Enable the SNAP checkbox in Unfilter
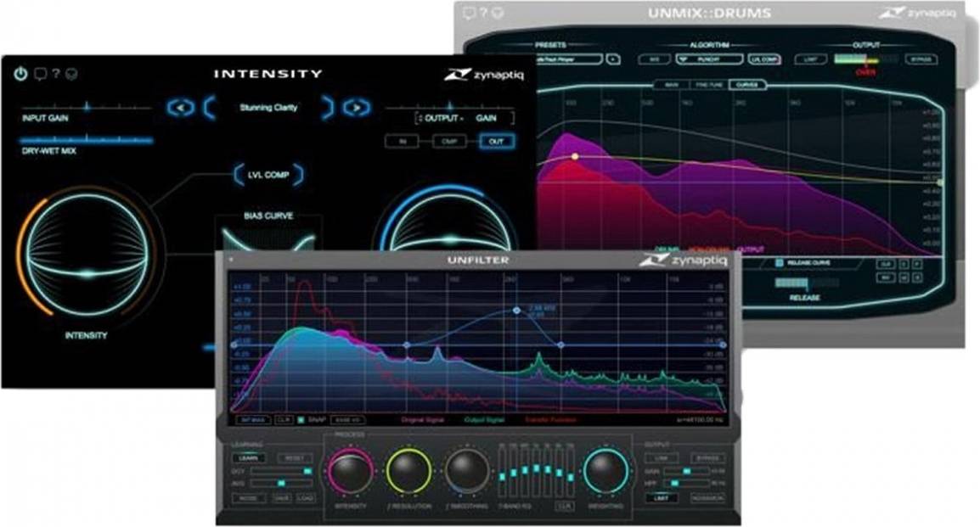 tap(301, 420)
